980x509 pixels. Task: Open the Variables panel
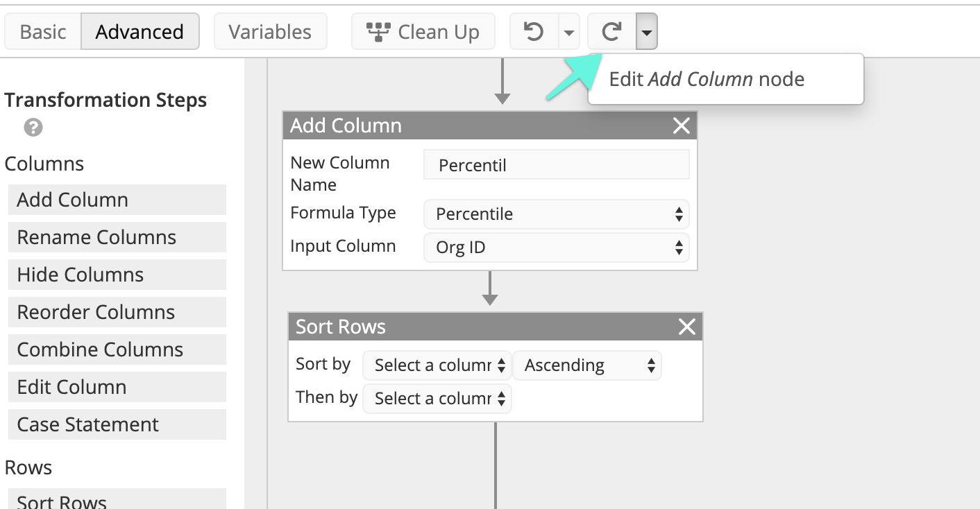[270, 32]
